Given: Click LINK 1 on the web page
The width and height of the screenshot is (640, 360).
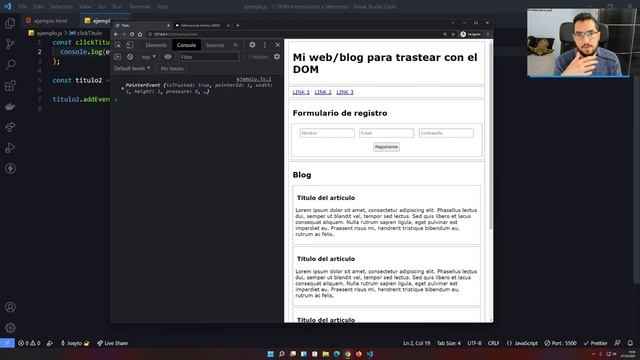Looking at the screenshot, I should (x=301, y=92).
